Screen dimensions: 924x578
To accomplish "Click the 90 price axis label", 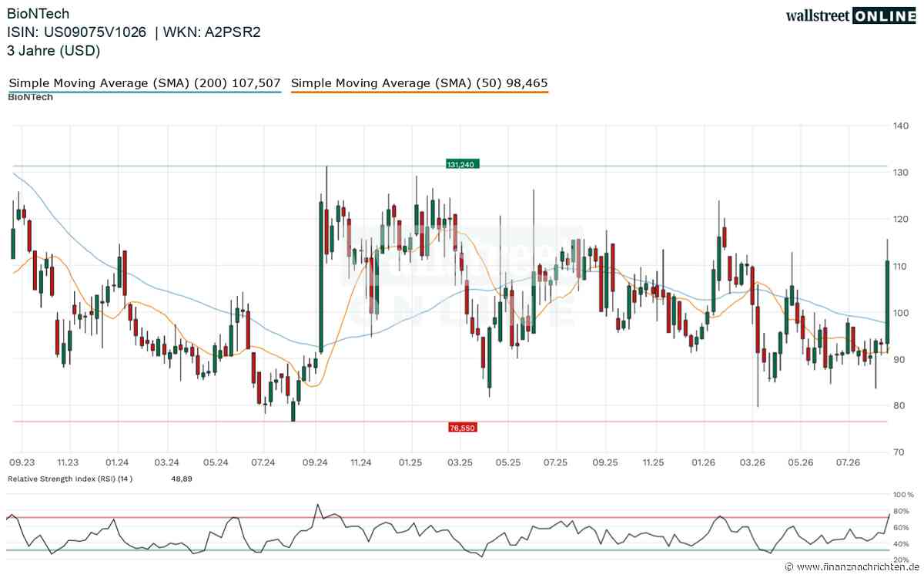I will tap(899, 359).
